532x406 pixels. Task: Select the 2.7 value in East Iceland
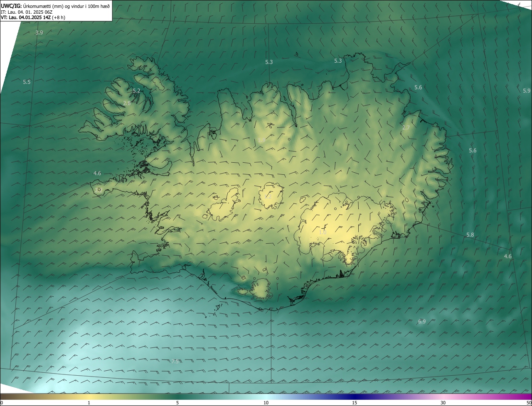(406, 127)
